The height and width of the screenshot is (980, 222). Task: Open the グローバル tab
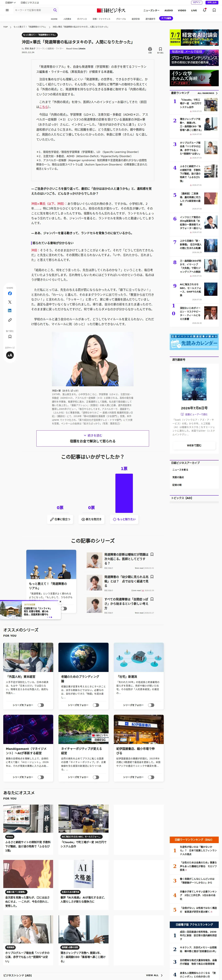(121, 19)
